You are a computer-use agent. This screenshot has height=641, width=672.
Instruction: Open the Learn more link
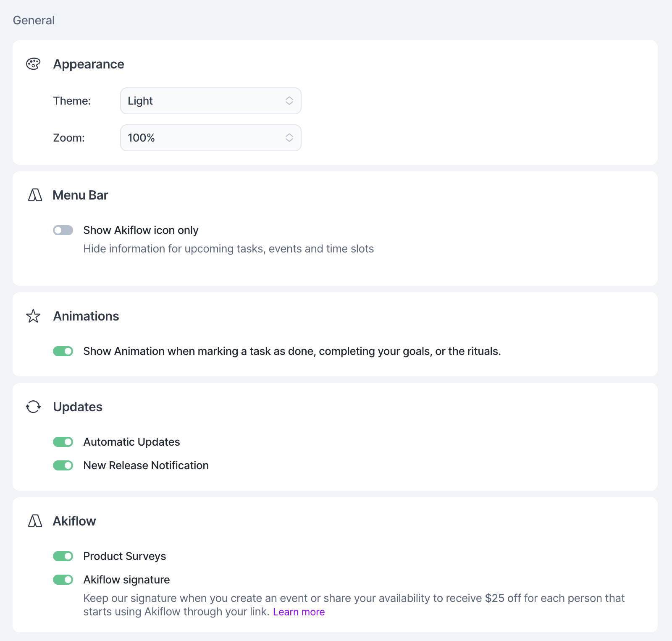point(299,612)
